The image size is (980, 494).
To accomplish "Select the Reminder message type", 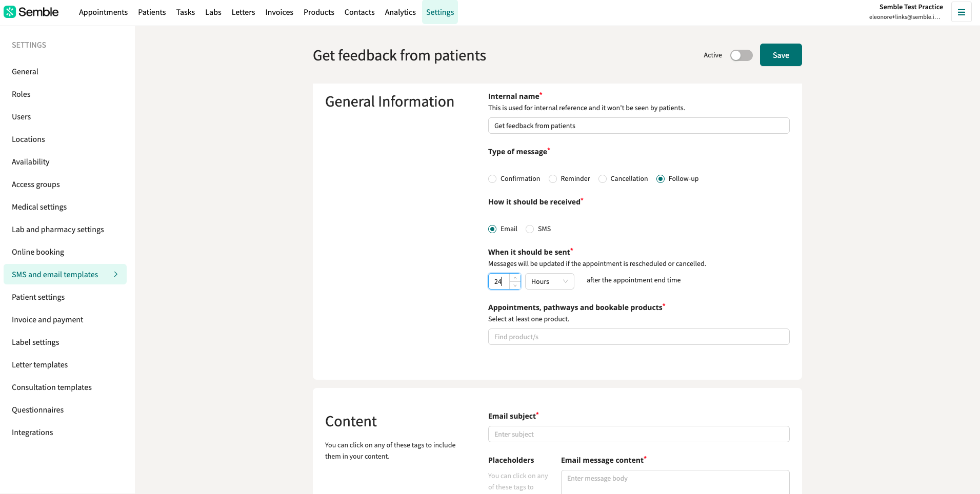I will (x=553, y=179).
